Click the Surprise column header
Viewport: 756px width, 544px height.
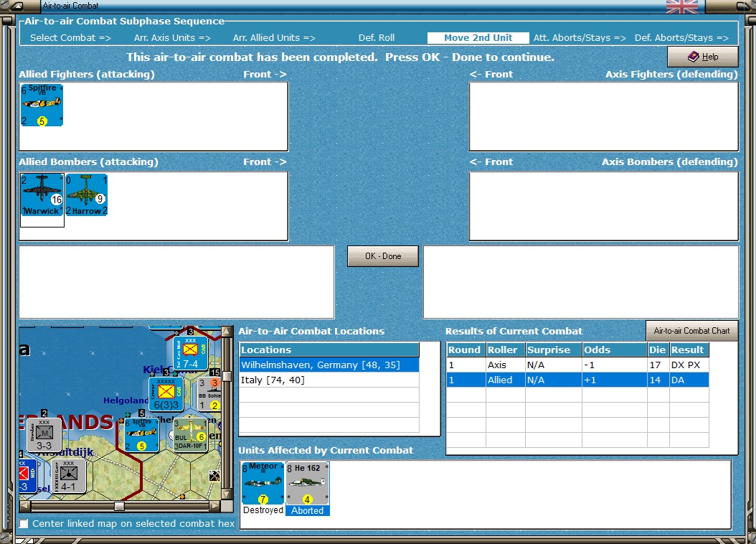pyautogui.click(x=554, y=350)
